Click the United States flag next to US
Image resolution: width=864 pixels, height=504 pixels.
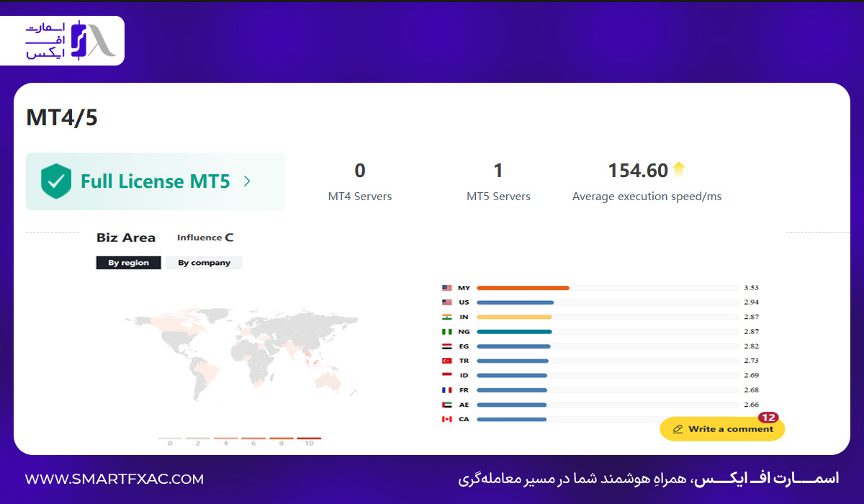pos(447,302)
